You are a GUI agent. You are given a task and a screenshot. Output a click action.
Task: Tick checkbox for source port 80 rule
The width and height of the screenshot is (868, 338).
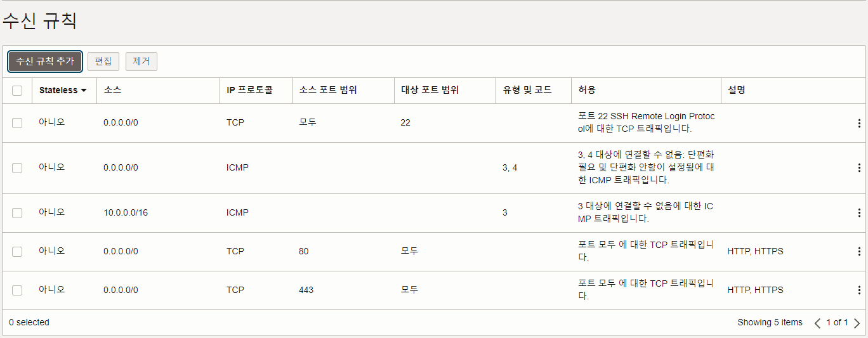[17, 252]
